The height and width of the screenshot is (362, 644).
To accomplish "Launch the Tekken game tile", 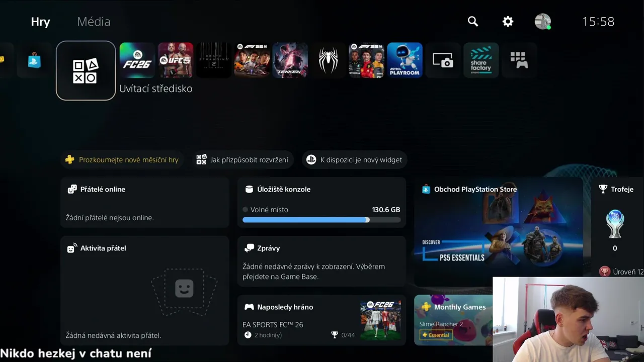I will coord(290,60).
